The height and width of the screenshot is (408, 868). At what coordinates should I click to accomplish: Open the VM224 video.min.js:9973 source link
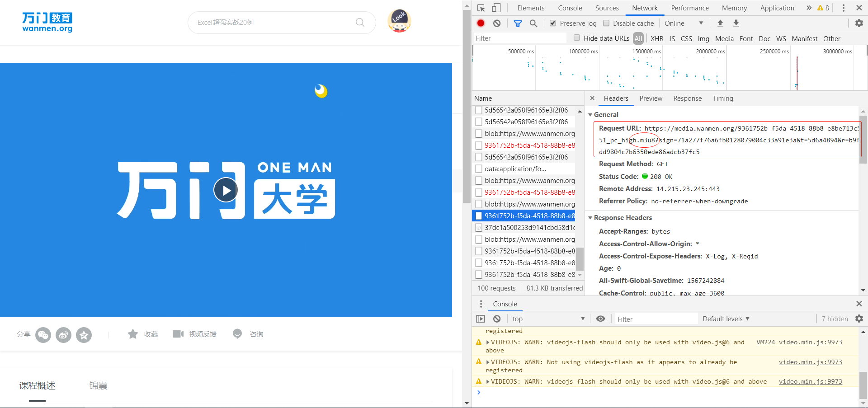click(799, 342)
